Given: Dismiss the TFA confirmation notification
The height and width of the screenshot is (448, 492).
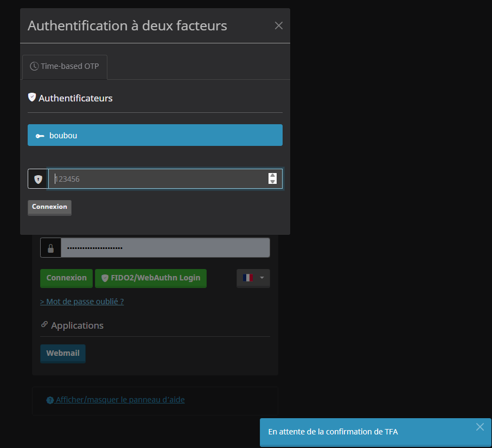Looking at the screenshot, I should 480,427.
